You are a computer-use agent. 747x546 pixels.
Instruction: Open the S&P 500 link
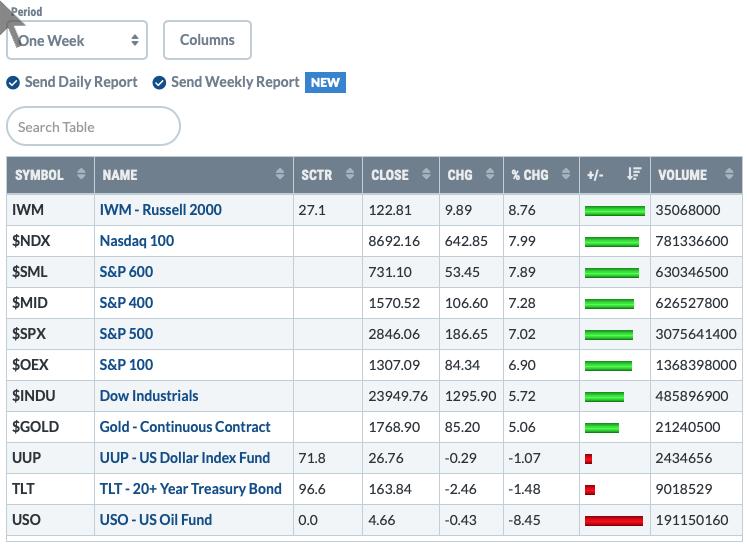126,334
